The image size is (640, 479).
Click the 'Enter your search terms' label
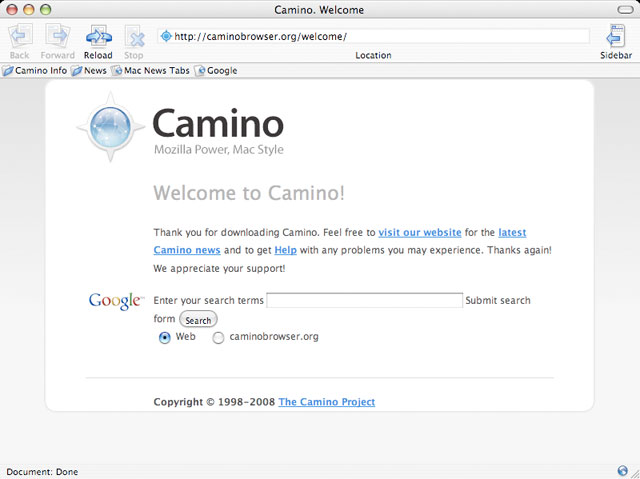[x=209, y=301]
